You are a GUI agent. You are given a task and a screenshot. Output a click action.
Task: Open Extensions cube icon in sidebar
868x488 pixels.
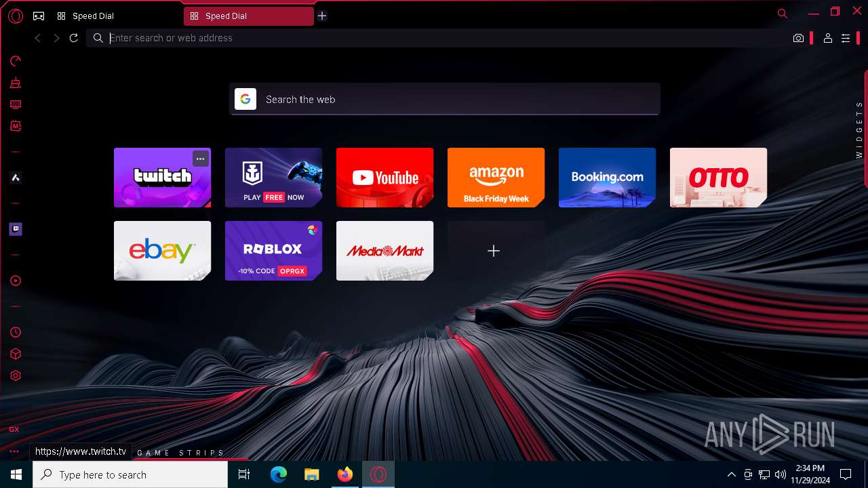[x=16, y=354]
